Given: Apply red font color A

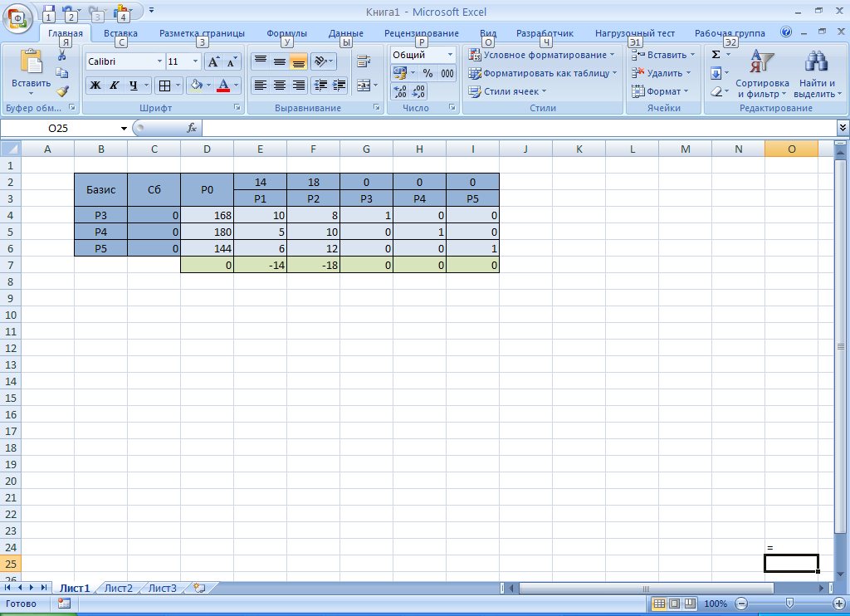Looking at the screenshot, I should tap(222, 86).
